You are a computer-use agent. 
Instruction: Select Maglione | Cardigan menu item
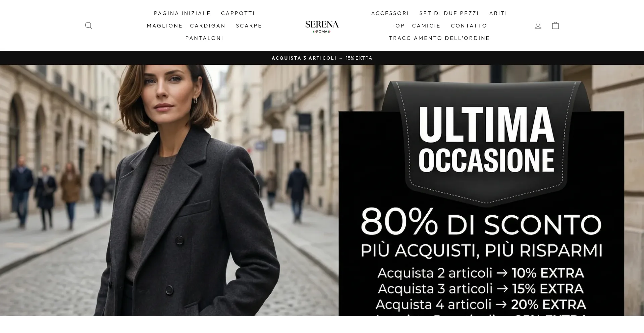click(x=186, y=26)
